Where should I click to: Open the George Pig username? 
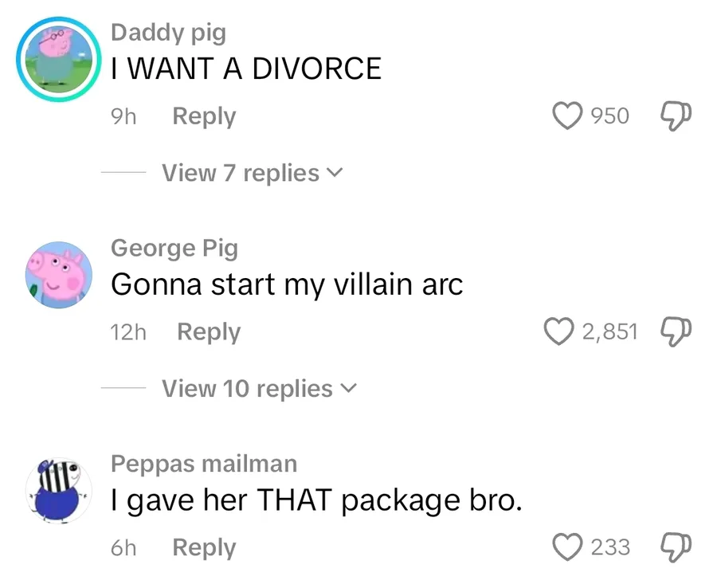click(x=174, y=249)
